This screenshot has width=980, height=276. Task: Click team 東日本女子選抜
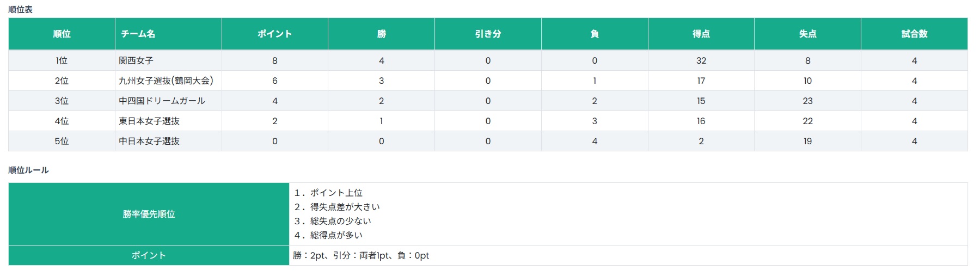tap(149, 121)
